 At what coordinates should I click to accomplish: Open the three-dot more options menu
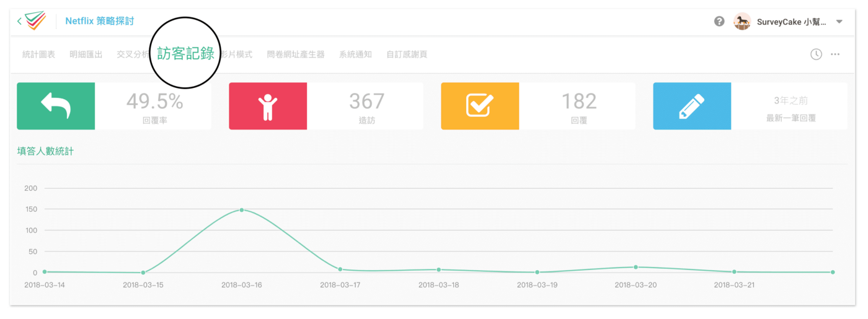point(835,55)
